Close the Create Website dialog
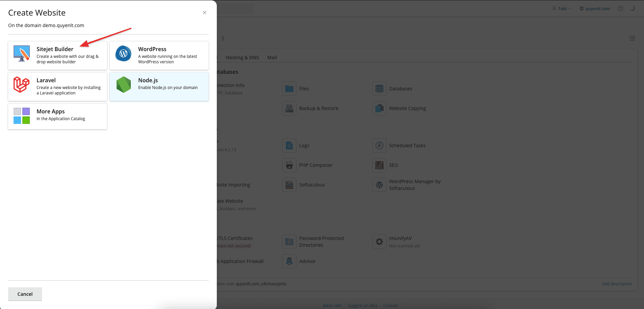Screen dimensions: 644x309 [x=205, y=13]
